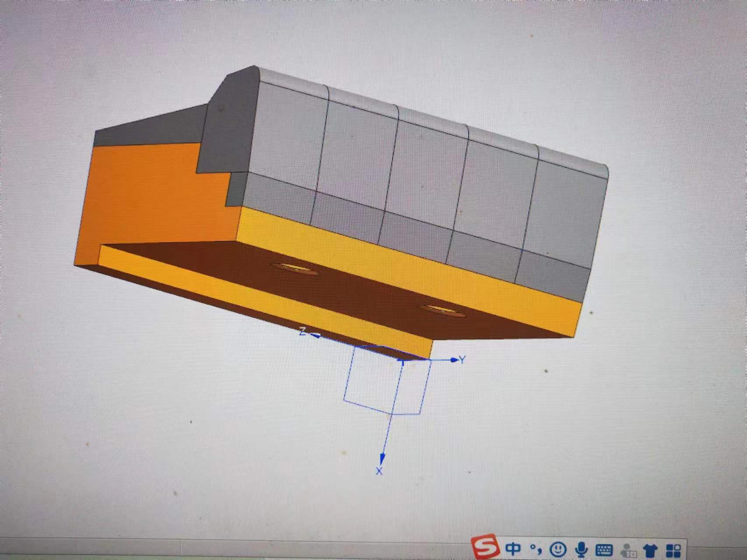This screenshot has height=560, width=747.
Task: Click the Z axis label
Action: click(302, 331)
